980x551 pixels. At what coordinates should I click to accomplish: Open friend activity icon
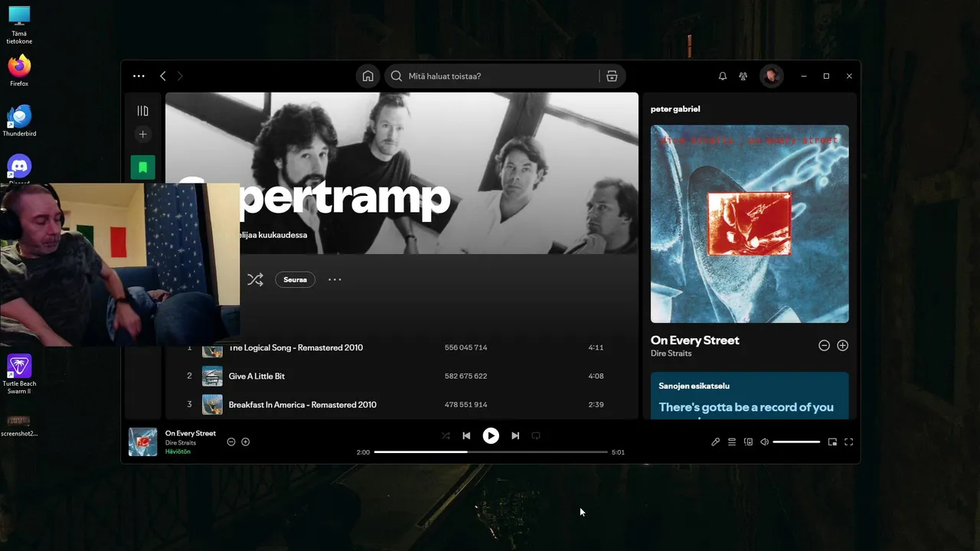(743, 76)
